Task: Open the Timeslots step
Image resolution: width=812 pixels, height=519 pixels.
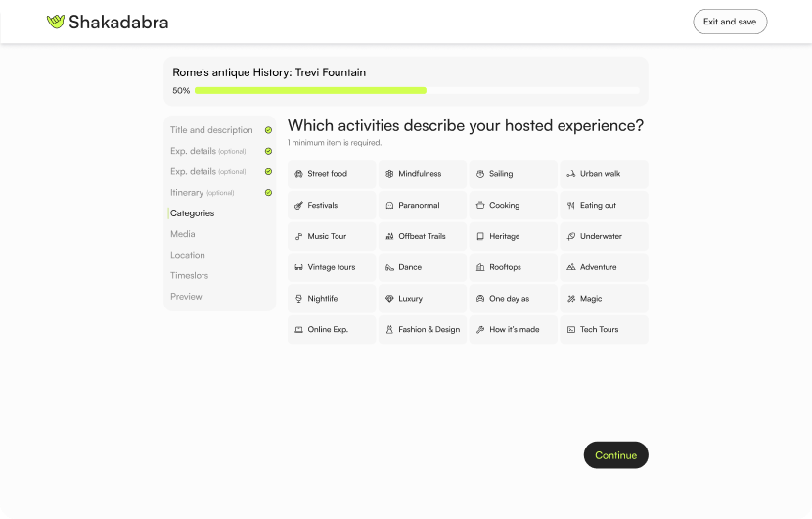Action: pyautogui.click(x=190, y=276)
